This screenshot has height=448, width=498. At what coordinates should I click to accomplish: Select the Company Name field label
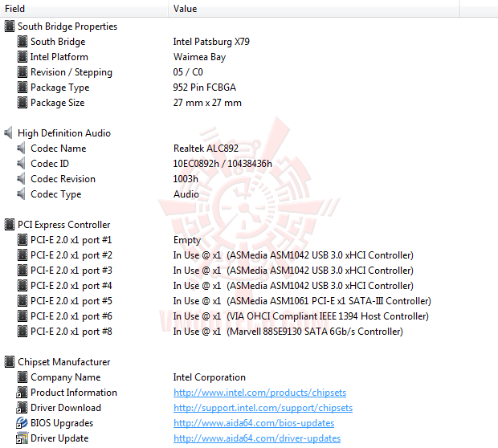[66, 377]
